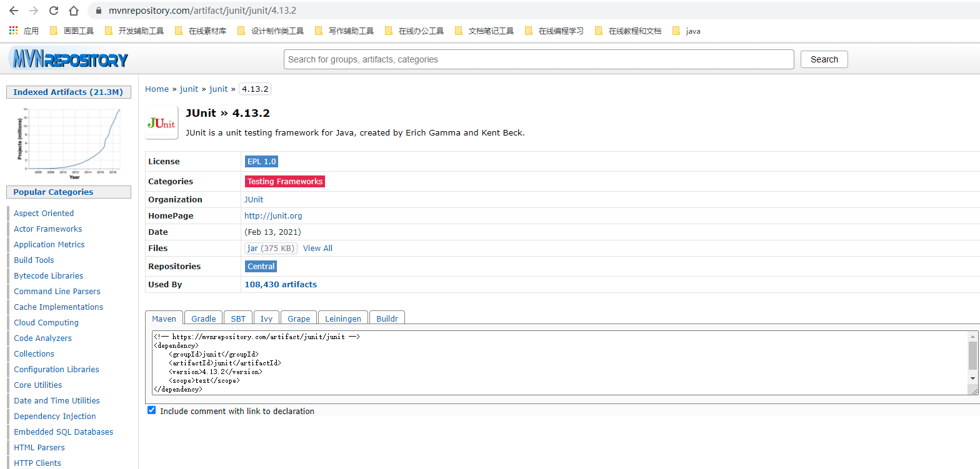
Task: Open Bytecode Libraries category
Action: 49,275
